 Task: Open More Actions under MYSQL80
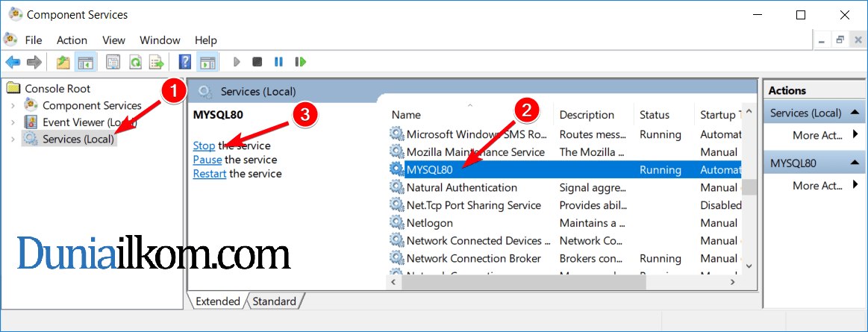818,185
